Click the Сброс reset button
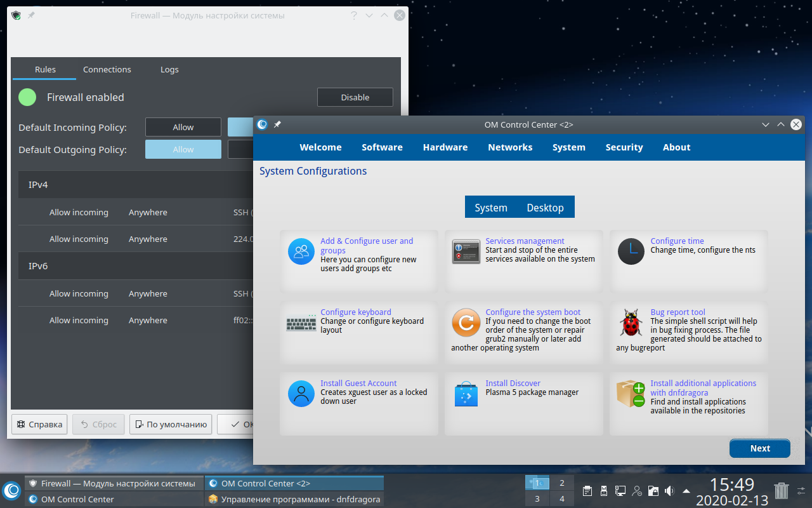Image resolution: width=812 pixels, height=508 pixels. pos(98,424)
